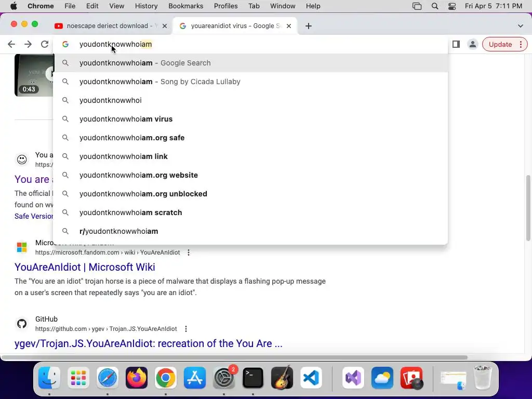Click the GitHub favicon
Screen dimensions: 532x399
(x=22, y=323)
